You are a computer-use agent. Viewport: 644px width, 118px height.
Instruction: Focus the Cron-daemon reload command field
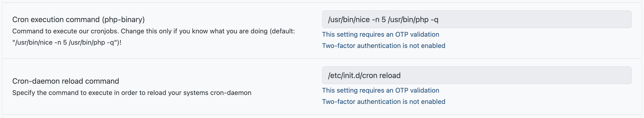476,75
